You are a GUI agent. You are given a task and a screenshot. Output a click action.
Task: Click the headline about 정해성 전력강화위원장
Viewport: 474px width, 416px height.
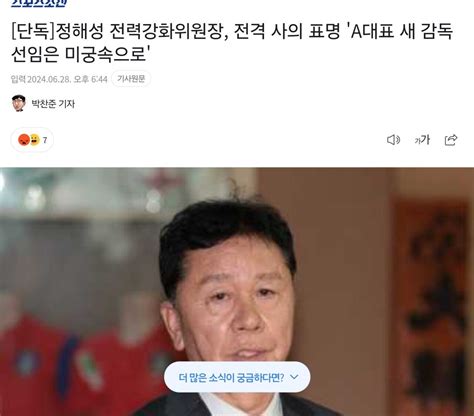[x=232, y=42]
